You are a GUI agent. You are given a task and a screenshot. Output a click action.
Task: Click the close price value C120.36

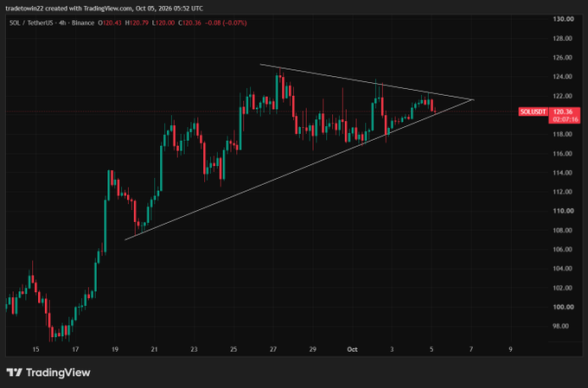[189, 22]
